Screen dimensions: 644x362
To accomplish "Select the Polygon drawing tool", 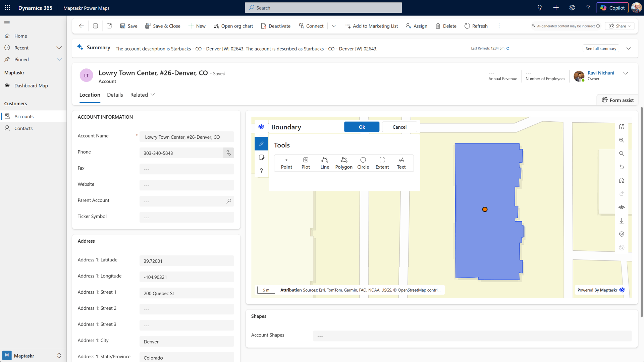I will coord(344,163).
